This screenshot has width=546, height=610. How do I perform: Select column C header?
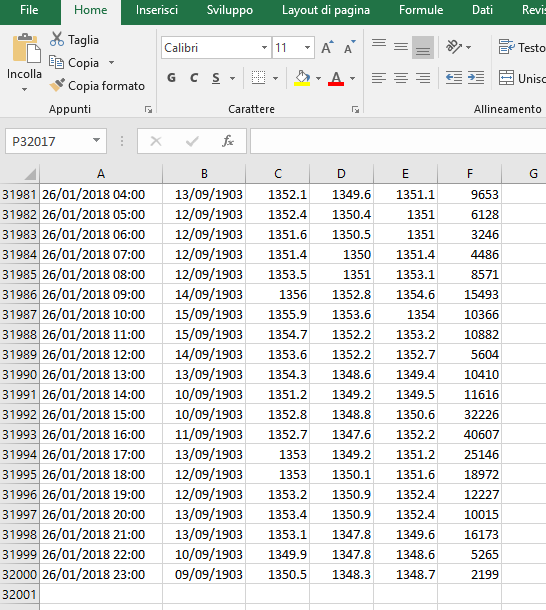coord(277,174)
